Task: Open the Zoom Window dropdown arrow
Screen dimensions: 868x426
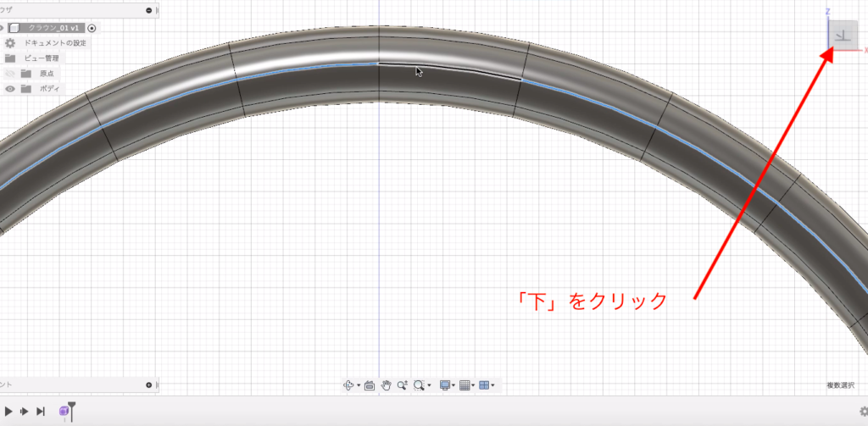Action: tap(429, 386)
